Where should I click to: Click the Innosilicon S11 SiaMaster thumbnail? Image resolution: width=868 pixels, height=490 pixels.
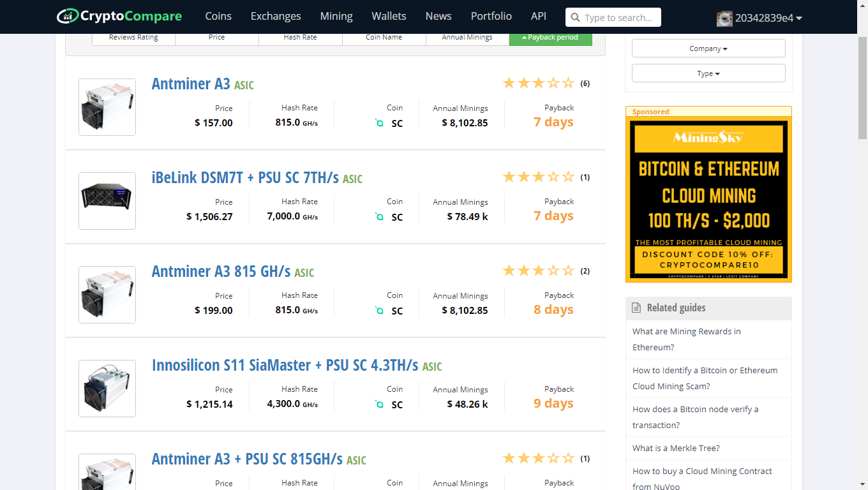pos(107,388)
